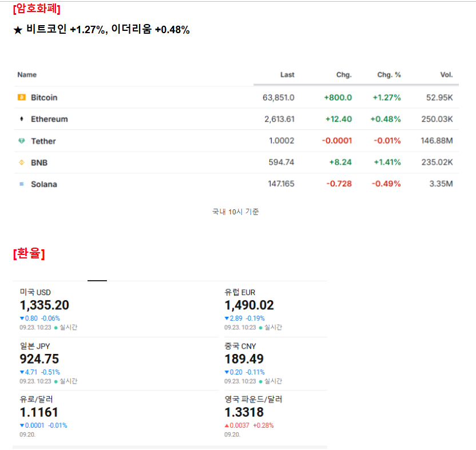Viewport: 476px width, 450px height.
Task: Click the BNB coin icon
Action: click(22, 162)
